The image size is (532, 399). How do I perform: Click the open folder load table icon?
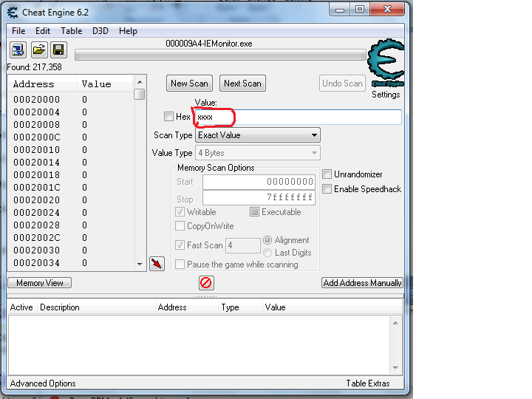[x=38, y=50]
